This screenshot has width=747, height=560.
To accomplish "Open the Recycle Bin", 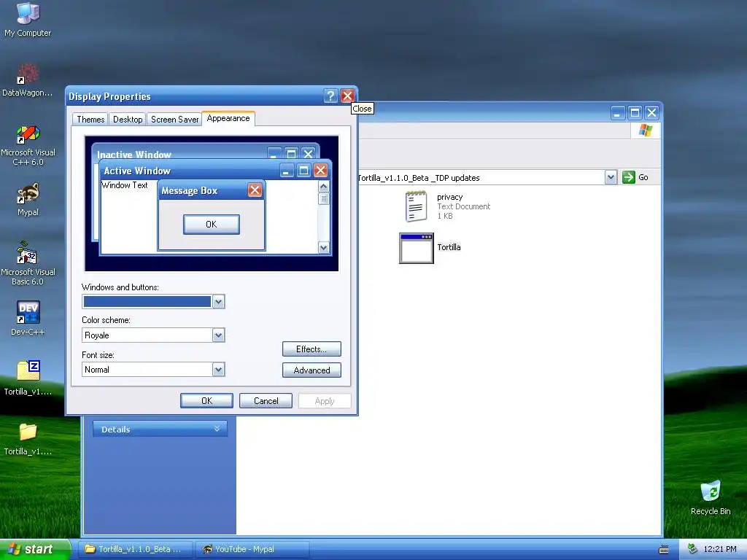I will (711, 497).
